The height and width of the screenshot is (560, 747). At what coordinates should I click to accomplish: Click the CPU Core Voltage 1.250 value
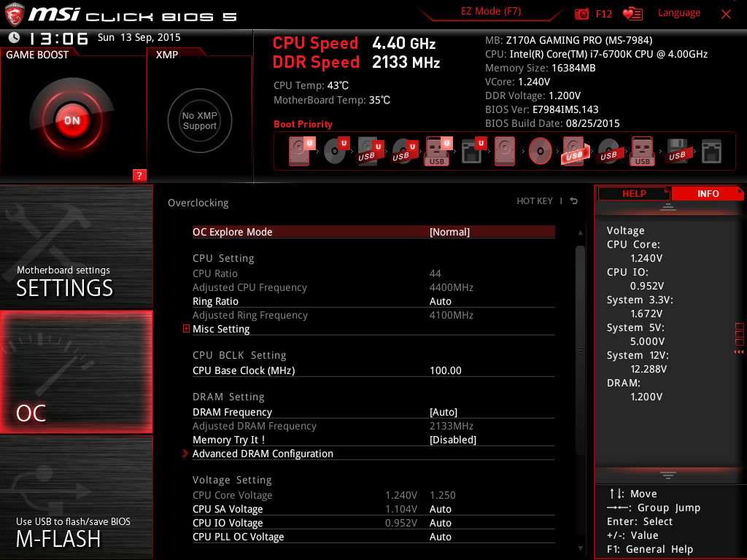[443, 495]
